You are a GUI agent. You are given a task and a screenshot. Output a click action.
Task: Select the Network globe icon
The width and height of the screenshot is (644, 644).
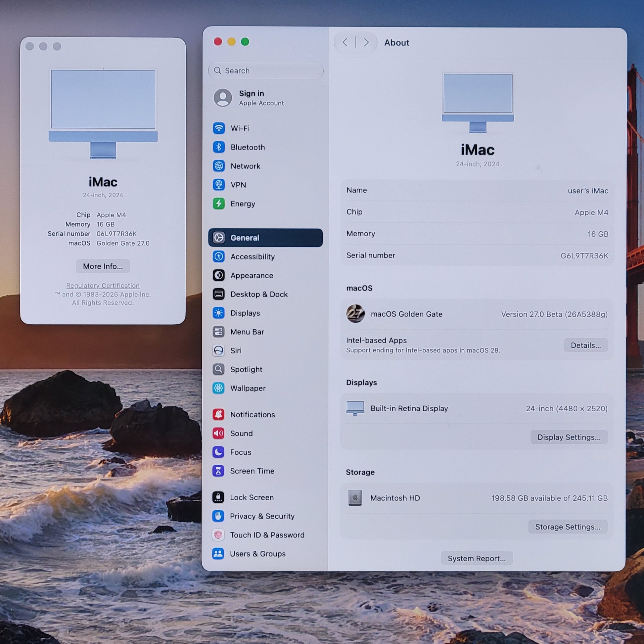(x=219, y=166)
